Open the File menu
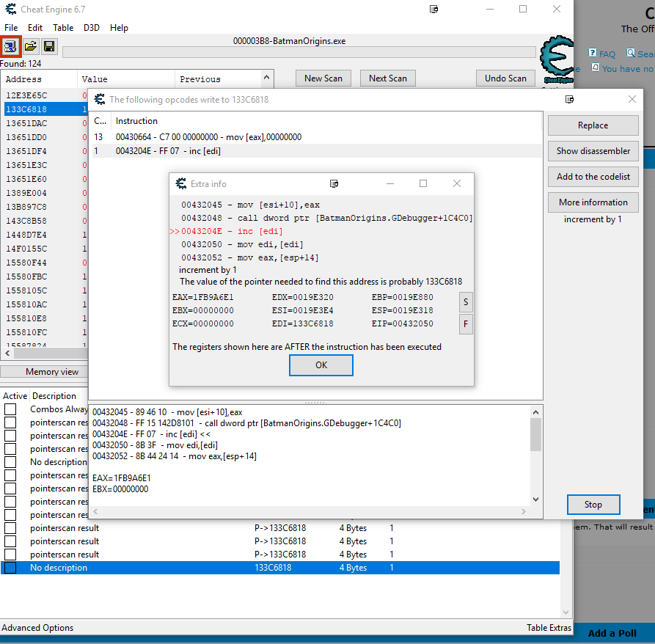 [11, 28]
